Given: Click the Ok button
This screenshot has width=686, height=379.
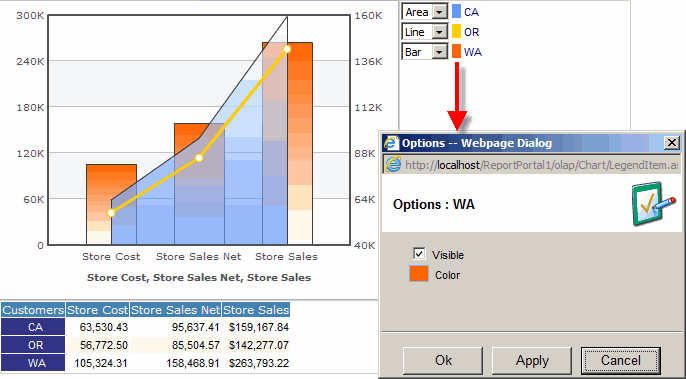Looking at the screenshot, I should pos(443,361).
